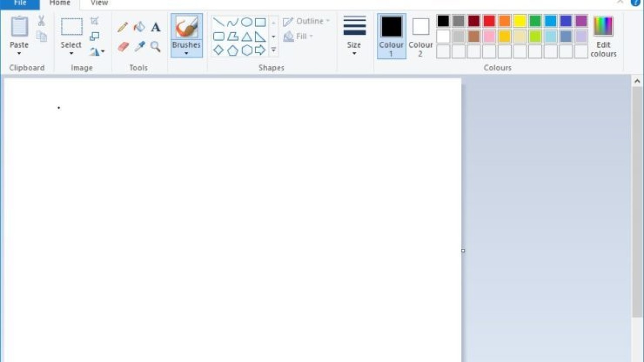Activate Colour 1 selector
Screen dimensions: 644x362
tap(391, 36)
